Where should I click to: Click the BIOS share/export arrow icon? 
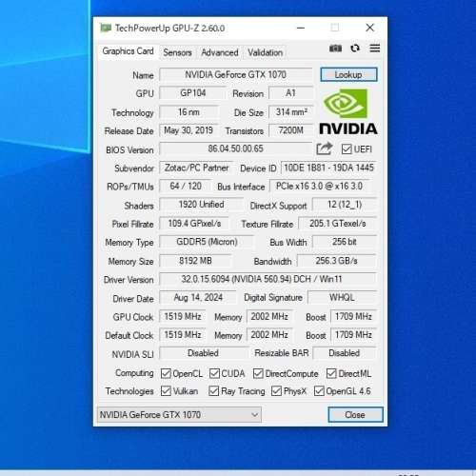(x=325, y=149)
